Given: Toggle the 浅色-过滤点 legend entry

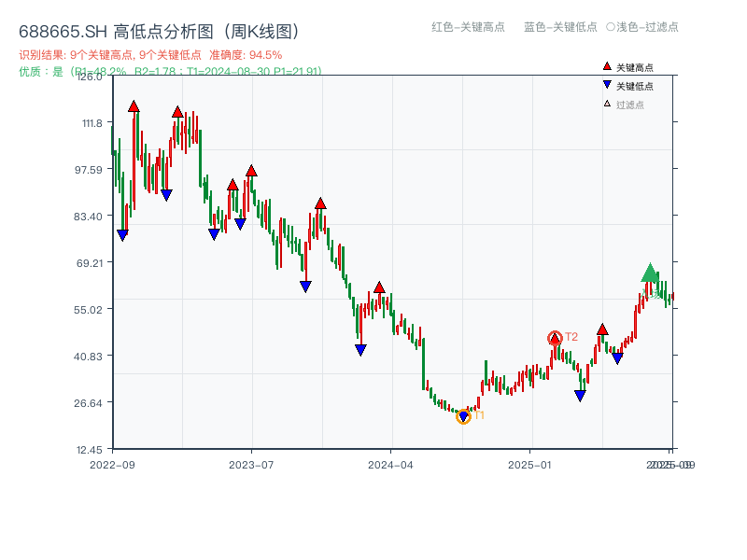Looking at the screenshot, I should coord(649,28).
